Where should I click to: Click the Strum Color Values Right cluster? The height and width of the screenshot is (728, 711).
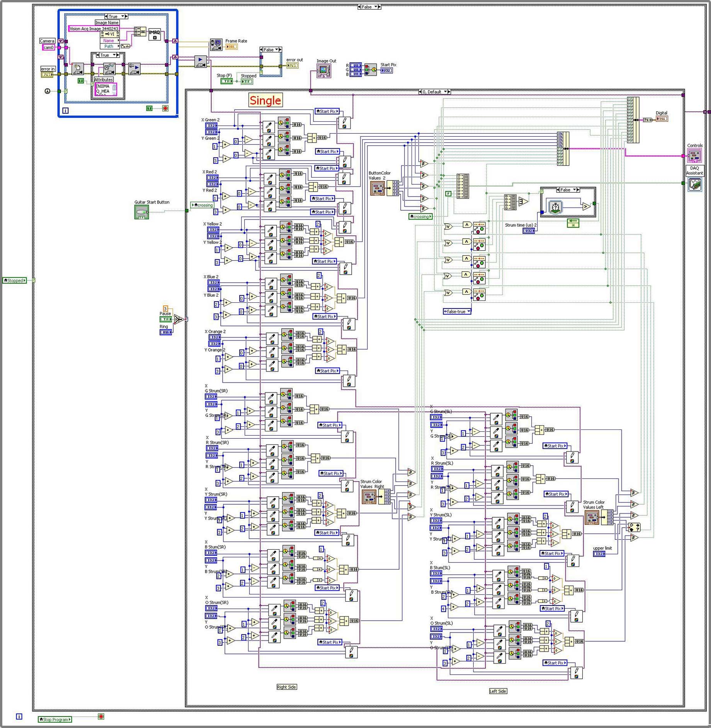tap(369, 497)
